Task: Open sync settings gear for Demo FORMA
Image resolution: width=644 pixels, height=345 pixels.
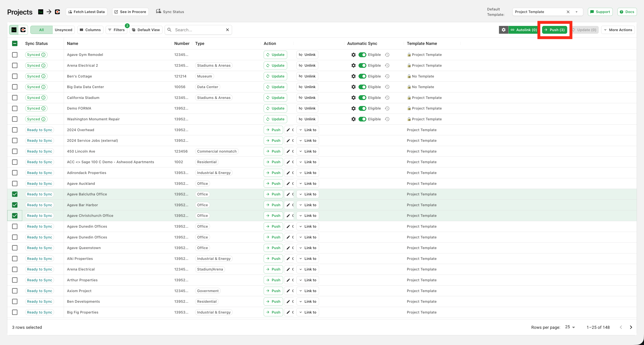Action: (353, 108)
